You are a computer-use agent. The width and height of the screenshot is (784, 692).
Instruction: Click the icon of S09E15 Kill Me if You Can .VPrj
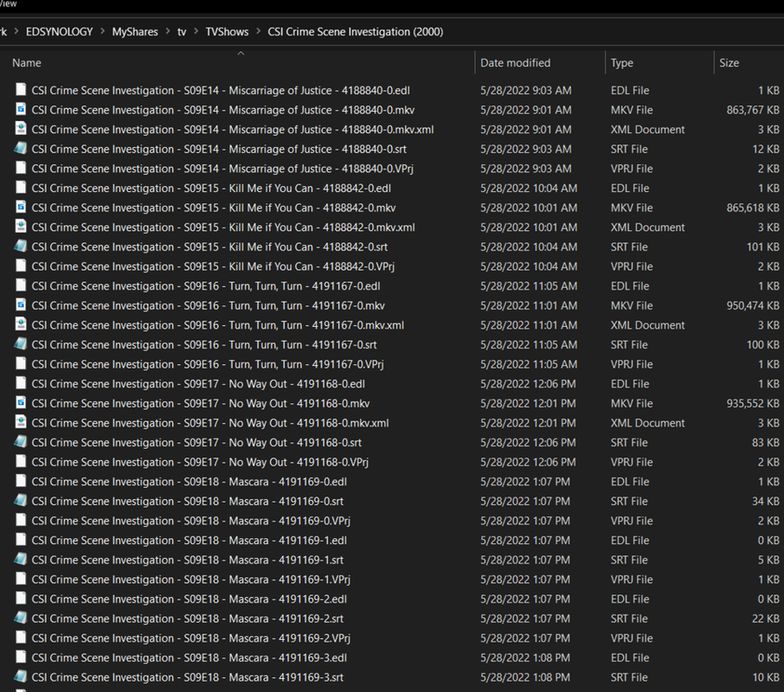pos(21,266)
